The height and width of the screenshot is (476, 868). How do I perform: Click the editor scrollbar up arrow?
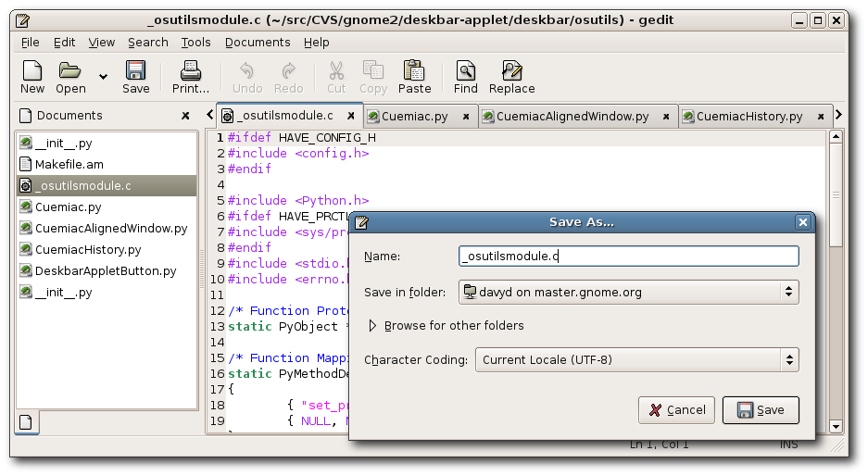click(x=836, y=136)
